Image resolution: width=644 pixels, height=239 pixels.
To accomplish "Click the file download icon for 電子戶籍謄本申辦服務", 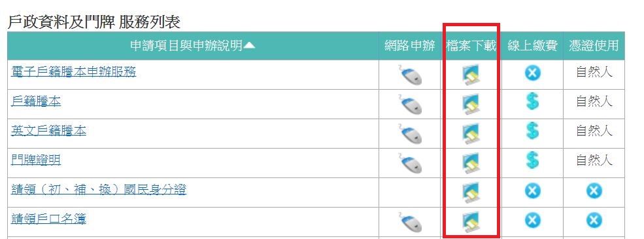I will (x=471, y=75).
